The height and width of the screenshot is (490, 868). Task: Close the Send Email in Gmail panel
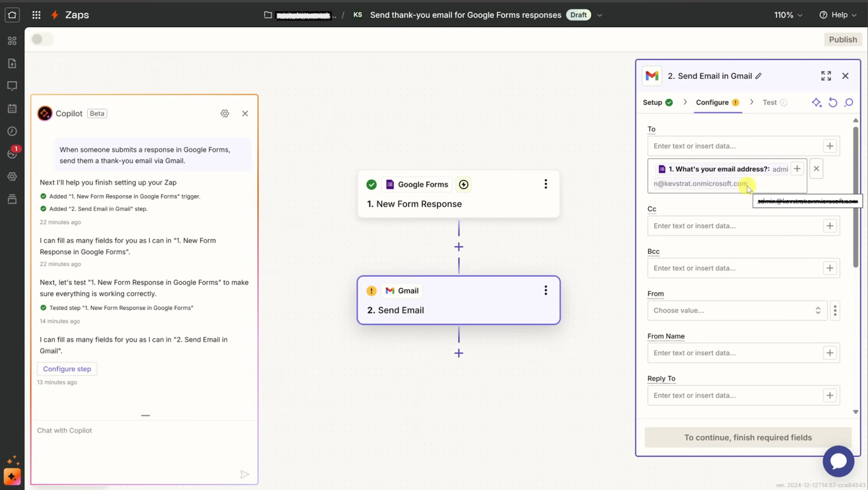(845, 76)
